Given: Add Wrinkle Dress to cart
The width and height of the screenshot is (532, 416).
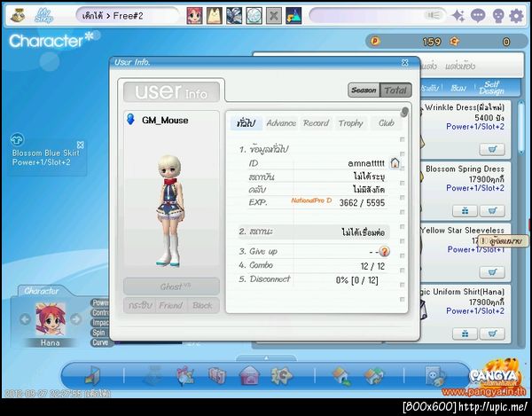Looking at the screenshot, I should [x=492, y=149].
